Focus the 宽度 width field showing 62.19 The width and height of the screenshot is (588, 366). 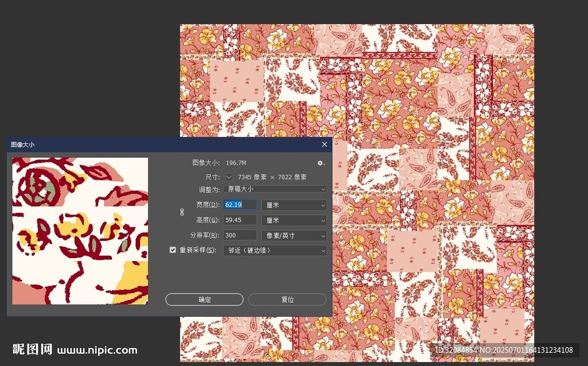tap(239, 205)
